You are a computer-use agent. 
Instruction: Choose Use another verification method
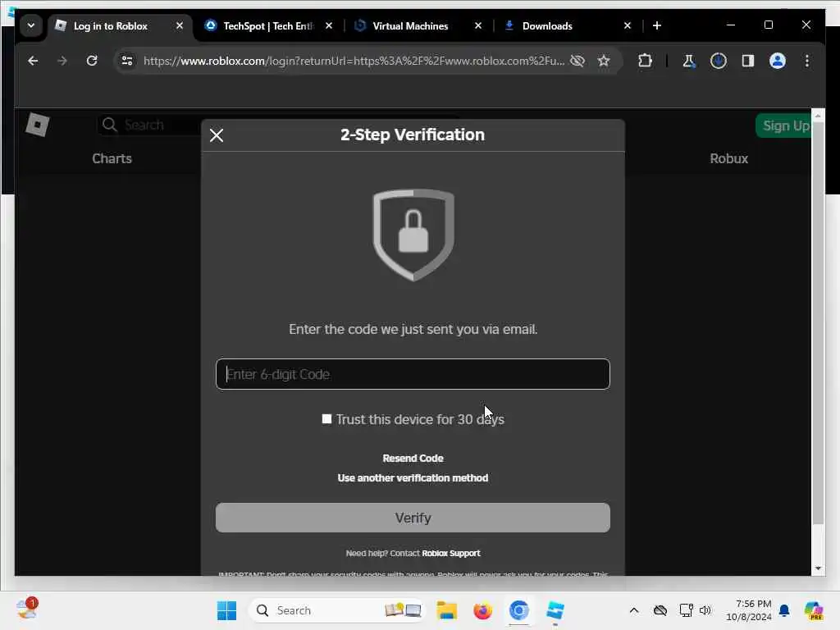(x=413, y=478)
